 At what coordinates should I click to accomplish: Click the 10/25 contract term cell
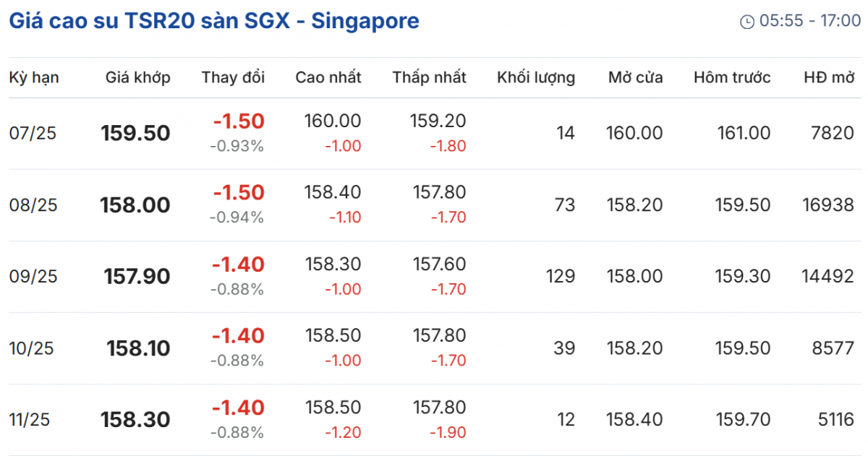(x=33, y=348)
